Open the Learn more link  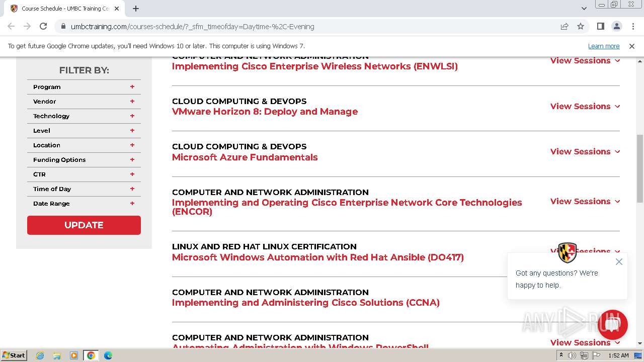point(604,46)
